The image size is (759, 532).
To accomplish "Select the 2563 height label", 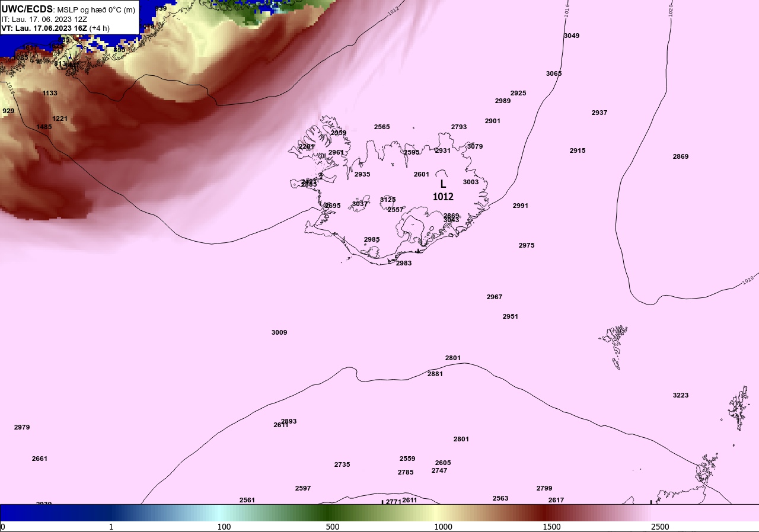I will [x=500, y=498].
